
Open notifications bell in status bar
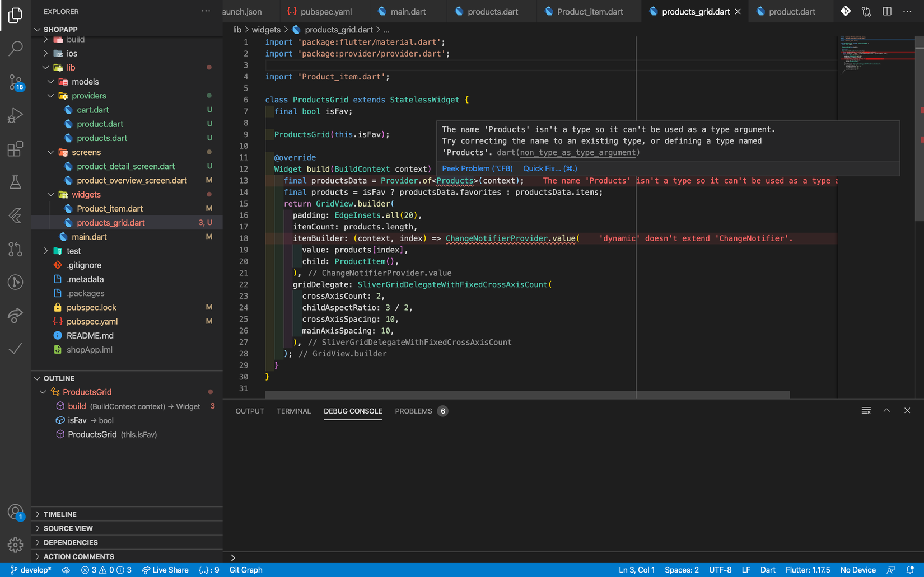[x=910, y=570]
